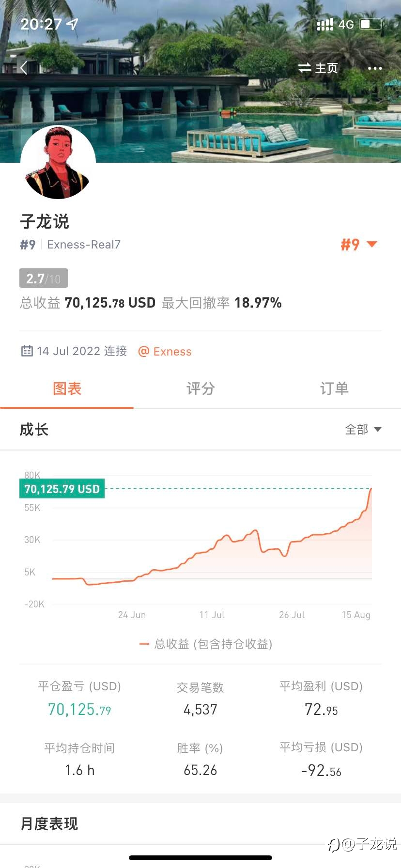
Task: Tap the 子龙说 profile avatar
Action: tap(58, 163)
